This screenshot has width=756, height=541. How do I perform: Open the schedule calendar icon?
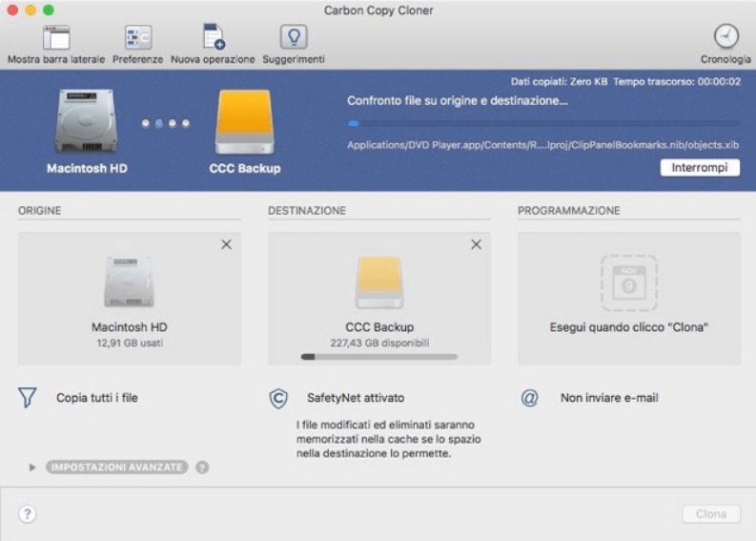tap(628, 282)
